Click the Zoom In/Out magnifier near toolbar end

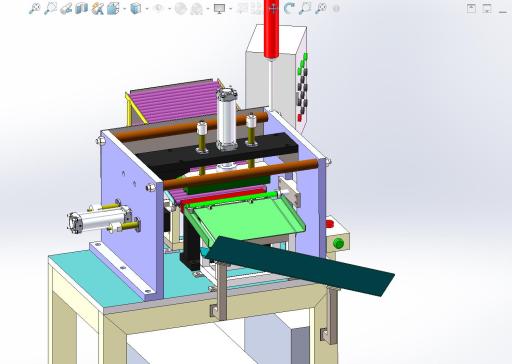click(x=321, y=9)
